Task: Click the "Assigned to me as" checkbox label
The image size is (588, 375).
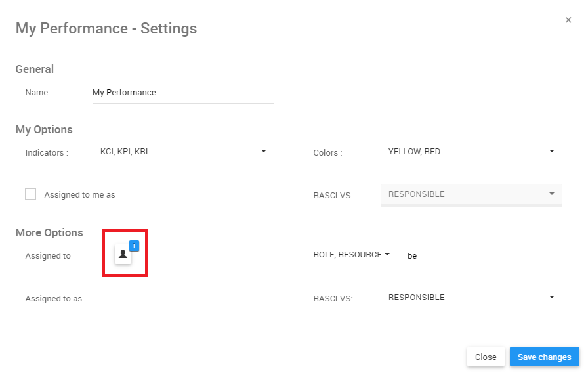Action: (79, 195)
